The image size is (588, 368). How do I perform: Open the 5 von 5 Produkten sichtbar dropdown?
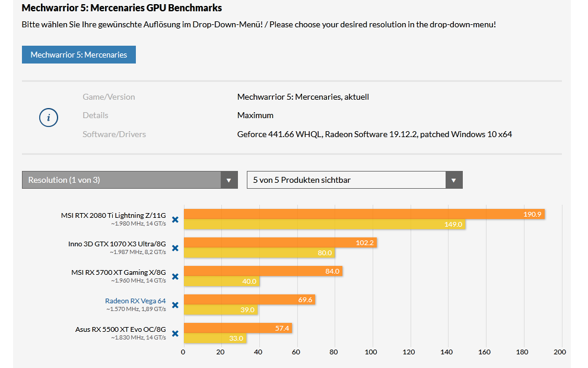pyautogui.click(x=354, y=180)
